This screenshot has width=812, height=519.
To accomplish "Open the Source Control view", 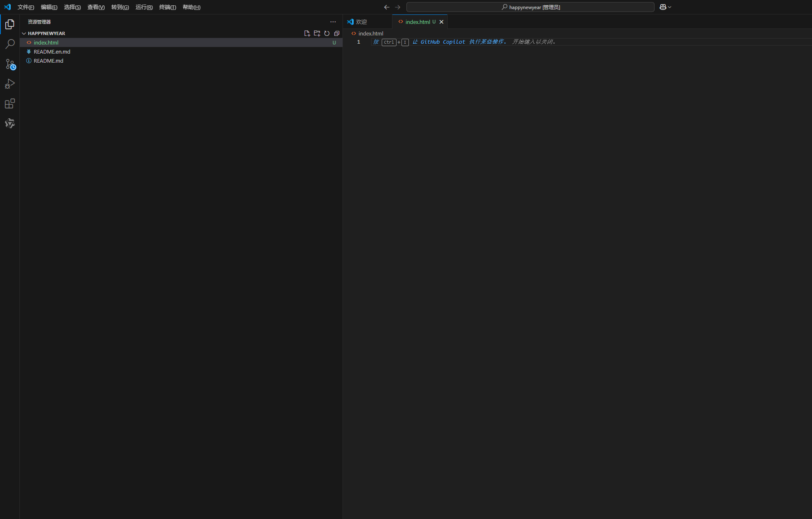I will 10,64.
